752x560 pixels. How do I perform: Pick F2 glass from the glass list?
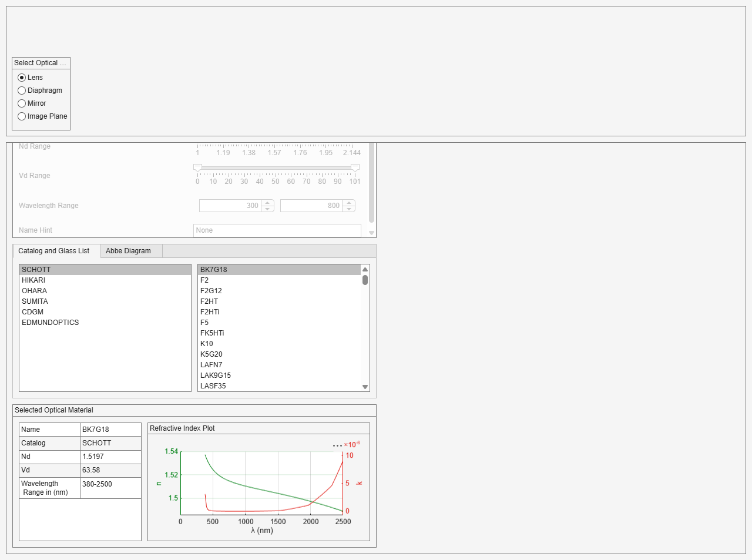click(204, 280)
